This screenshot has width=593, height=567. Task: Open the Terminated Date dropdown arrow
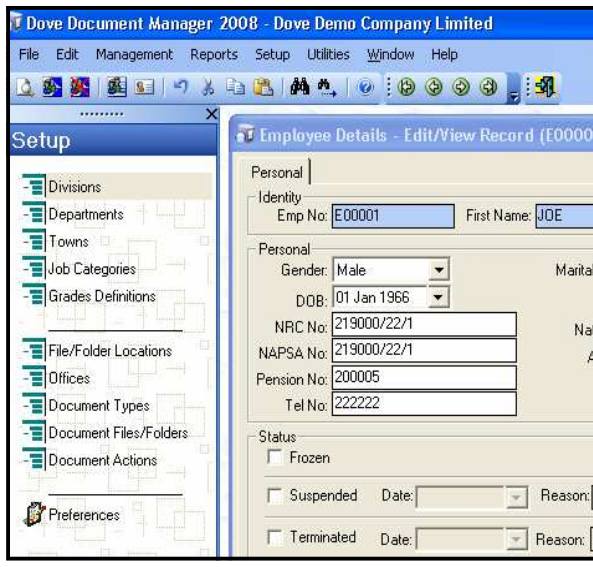[516, 539]
